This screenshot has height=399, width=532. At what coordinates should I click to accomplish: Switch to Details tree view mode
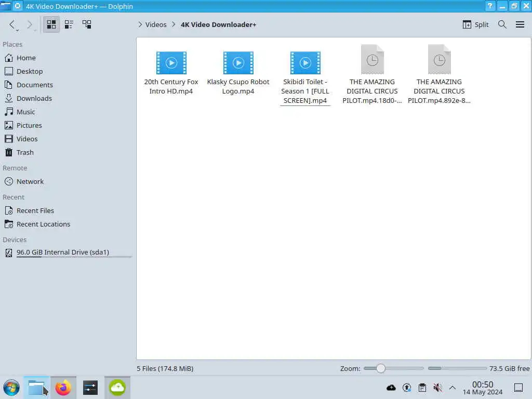click(87, 24)
